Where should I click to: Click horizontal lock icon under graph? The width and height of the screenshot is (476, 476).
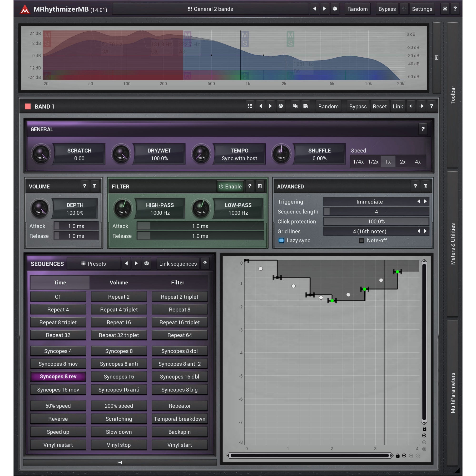398,456
